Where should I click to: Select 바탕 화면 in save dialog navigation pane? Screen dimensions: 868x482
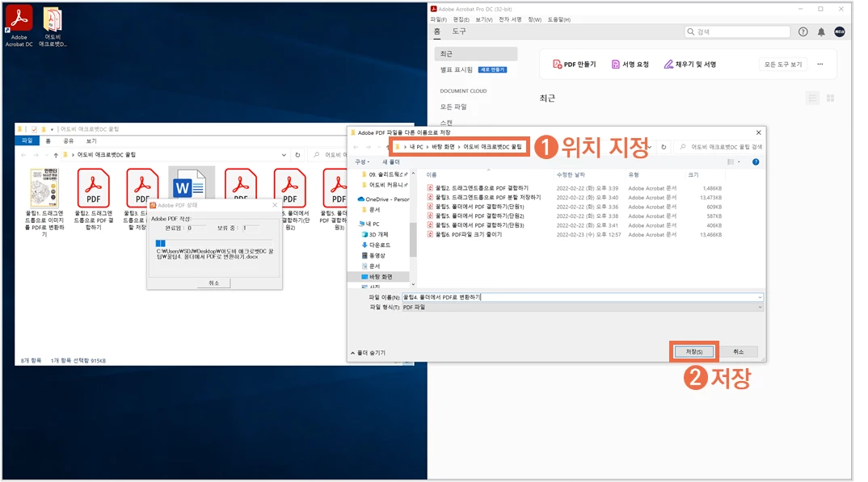coord(378,276)
